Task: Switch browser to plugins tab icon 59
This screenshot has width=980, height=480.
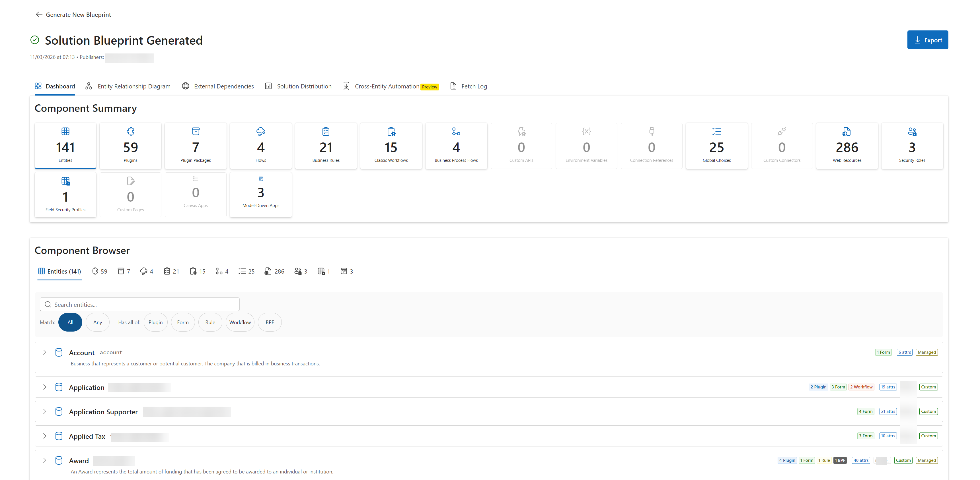Action: point(99,271)
